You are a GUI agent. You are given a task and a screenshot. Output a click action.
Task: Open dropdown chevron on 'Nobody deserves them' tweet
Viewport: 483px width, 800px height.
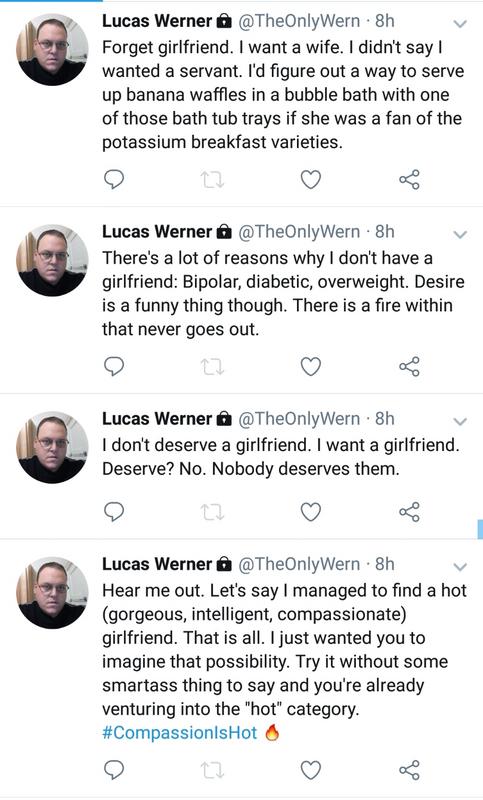tap(461, 422)
